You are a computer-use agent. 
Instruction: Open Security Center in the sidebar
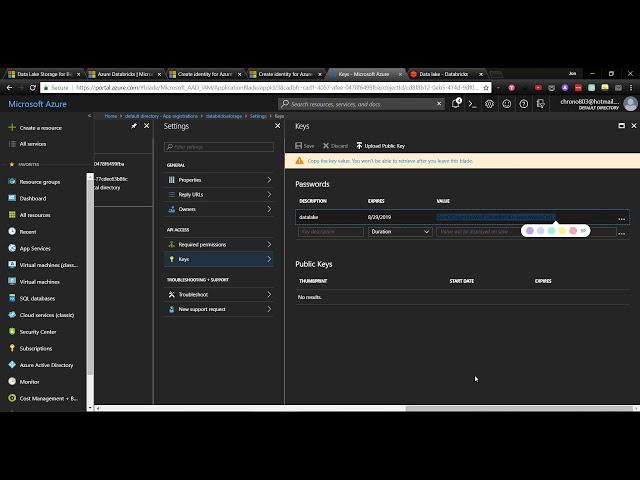point(38,332)
